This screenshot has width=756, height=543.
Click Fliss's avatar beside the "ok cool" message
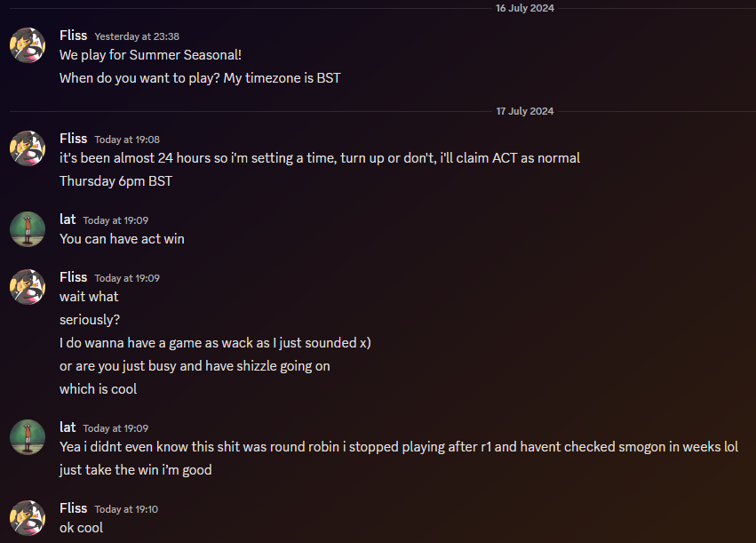point(28,518)
